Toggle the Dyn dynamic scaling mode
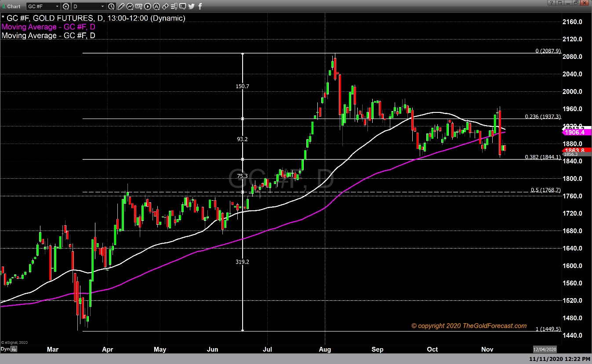The width and height of the screenshot is (592, 364). click(5, 349)
